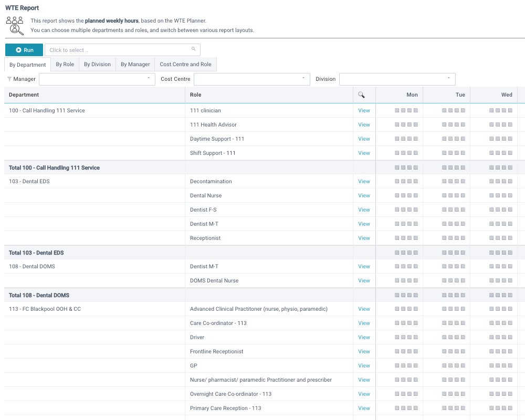Expand the Cost Centre dropdown

coord(251,79)
